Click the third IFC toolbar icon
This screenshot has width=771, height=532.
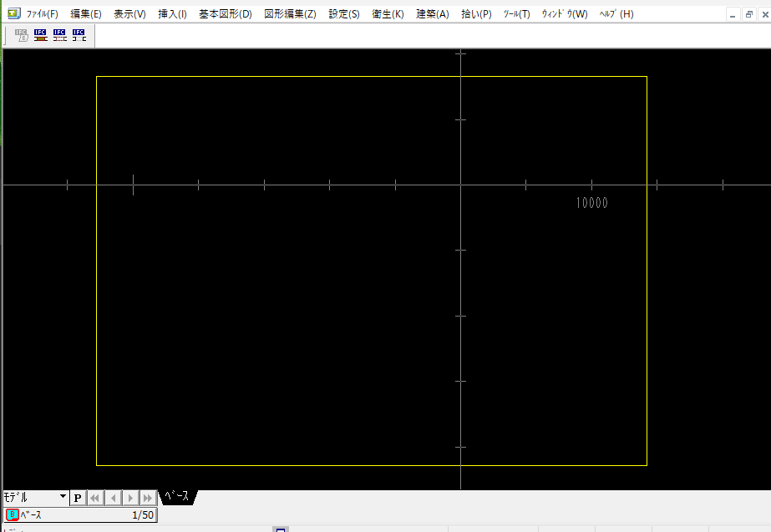[x=59, y=34]
